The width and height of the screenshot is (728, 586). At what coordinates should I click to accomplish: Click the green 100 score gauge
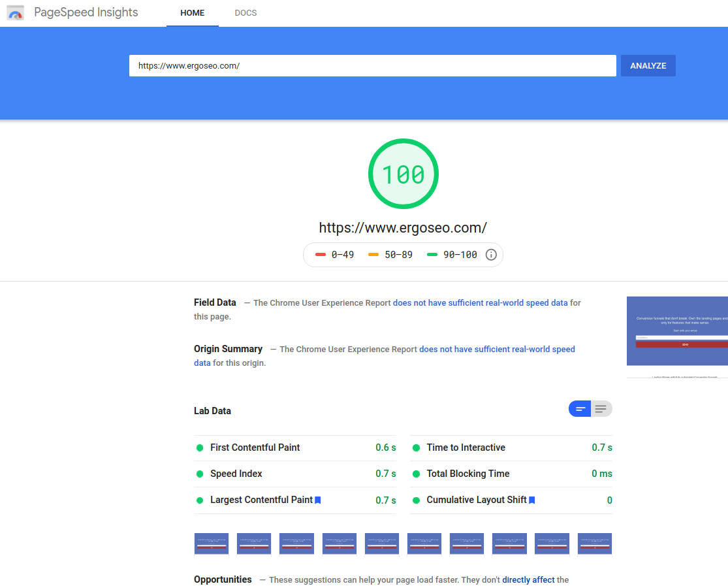tap(403, 174)
